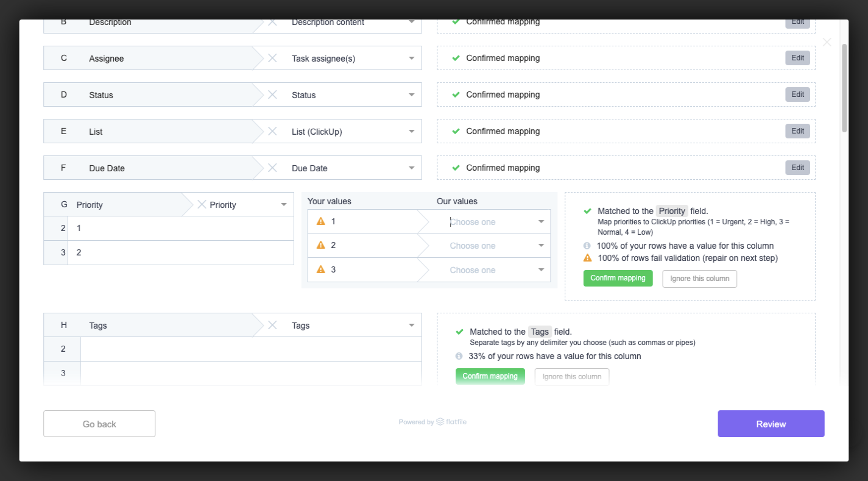
Task: Ignore this column for Priority
Action: coord(699,279)
